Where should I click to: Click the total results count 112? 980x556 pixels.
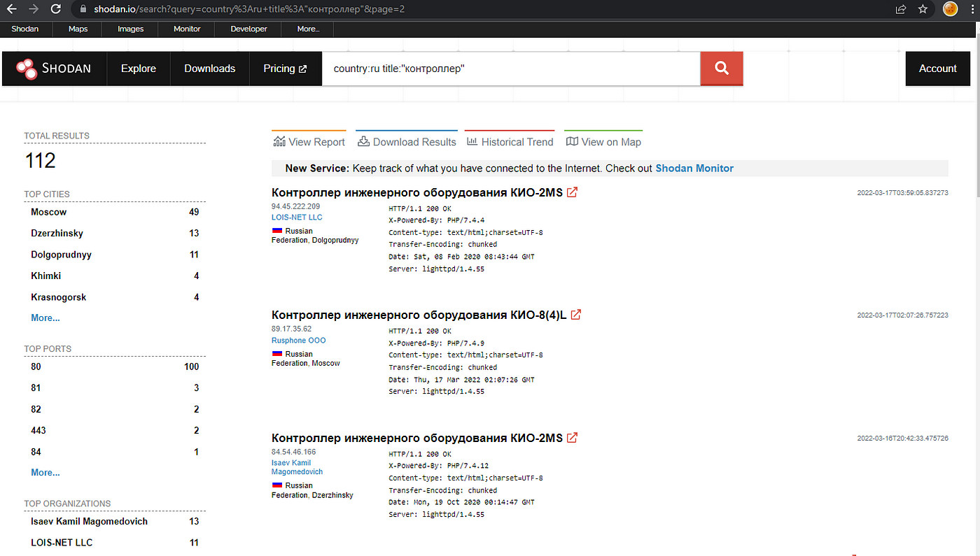[41, 161]
